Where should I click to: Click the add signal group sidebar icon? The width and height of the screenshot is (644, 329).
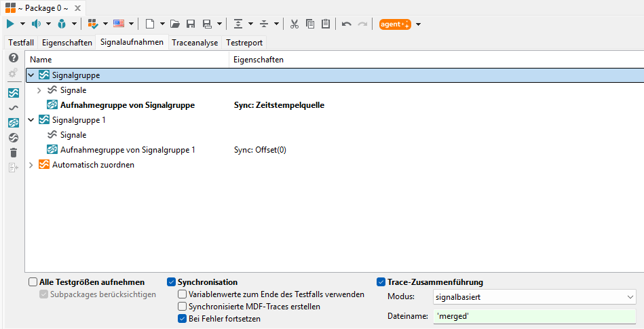pyautogui.click(x=14, y=93)
